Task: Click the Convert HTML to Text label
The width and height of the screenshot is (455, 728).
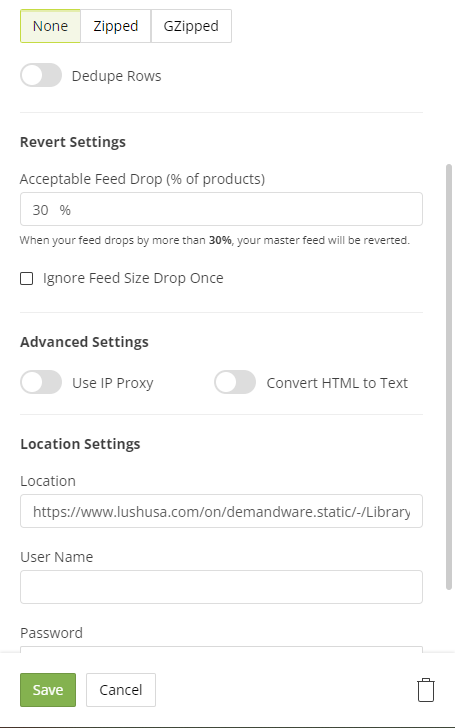Action: 337,383
